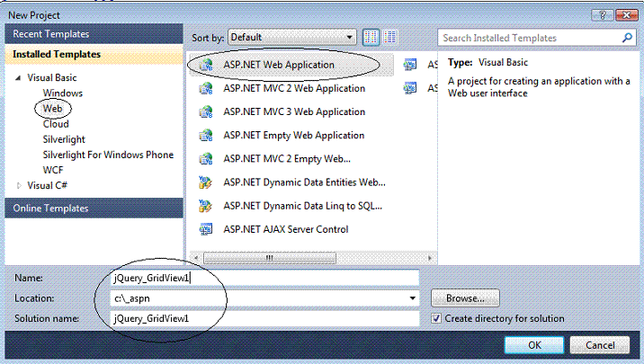Select the ASP.NET Web Application template icon

(x=206, y=65)
